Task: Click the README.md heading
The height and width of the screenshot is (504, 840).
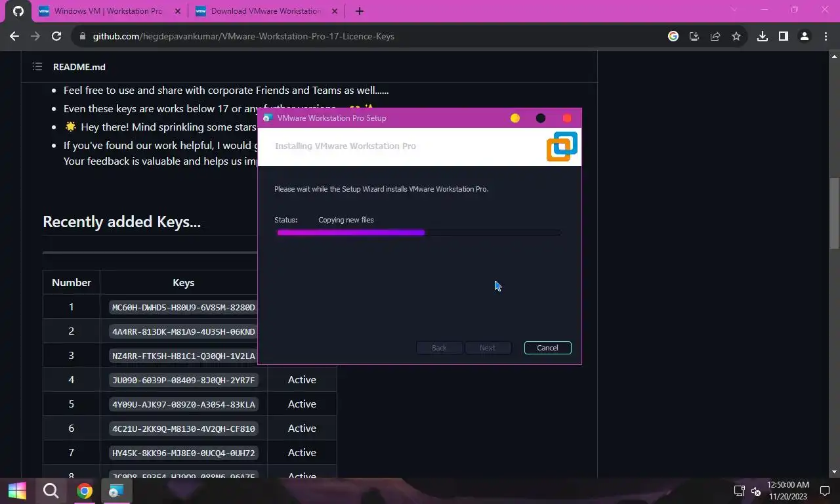Action: coord(79,67)
